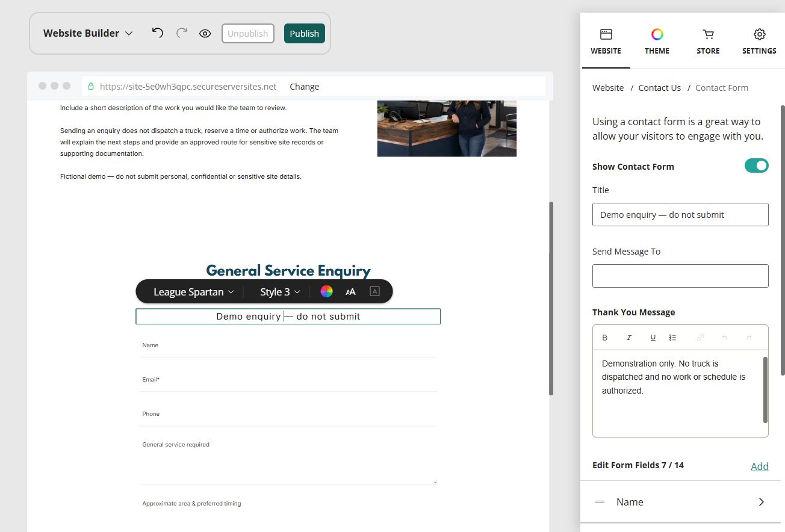Click the site URL text in address bar
This screenshot has width=785, height=532.
coord(188,87)
